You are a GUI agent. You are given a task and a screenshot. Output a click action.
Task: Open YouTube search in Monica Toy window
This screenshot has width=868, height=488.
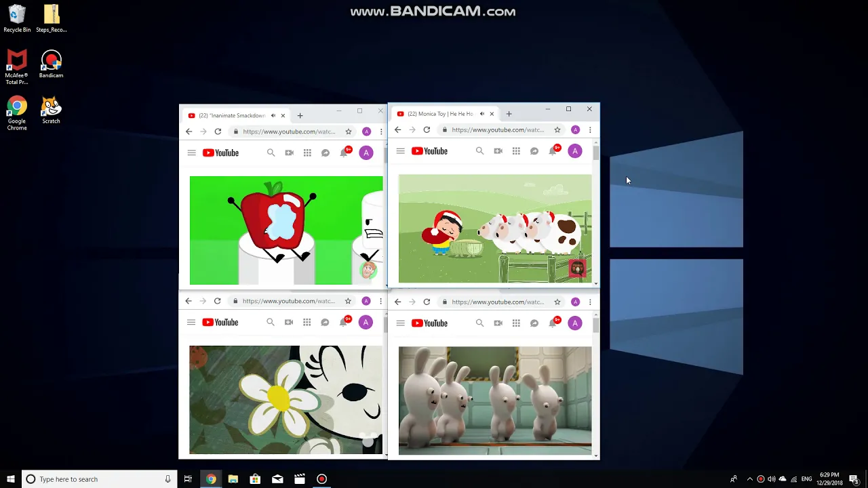479,151
